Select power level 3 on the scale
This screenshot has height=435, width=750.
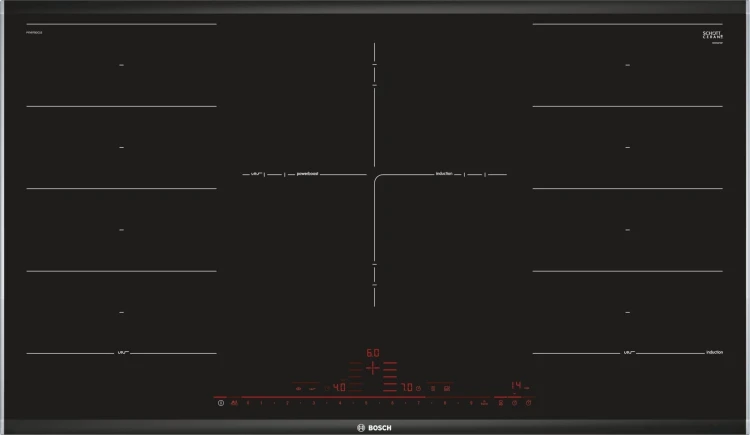coord(314,403)
